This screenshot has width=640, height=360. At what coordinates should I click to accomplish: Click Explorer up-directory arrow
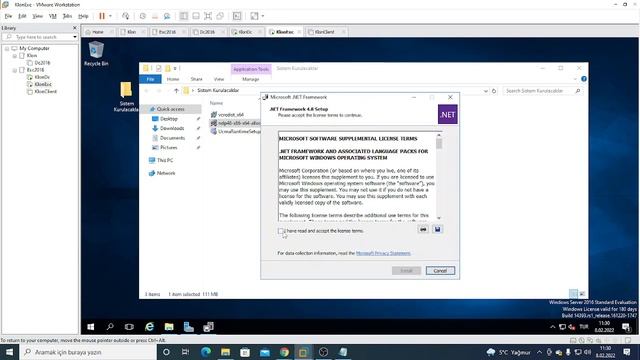click(x=176, y=91)
